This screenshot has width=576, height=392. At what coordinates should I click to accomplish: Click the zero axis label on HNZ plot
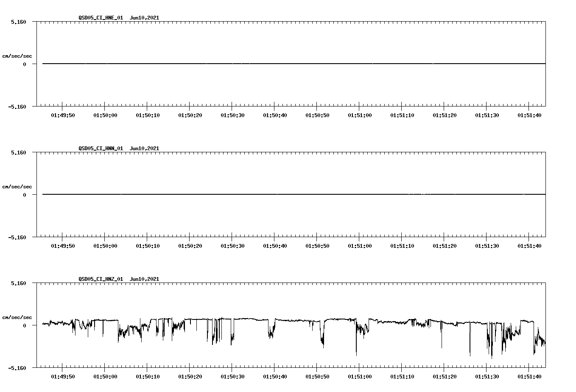[25, 325]
